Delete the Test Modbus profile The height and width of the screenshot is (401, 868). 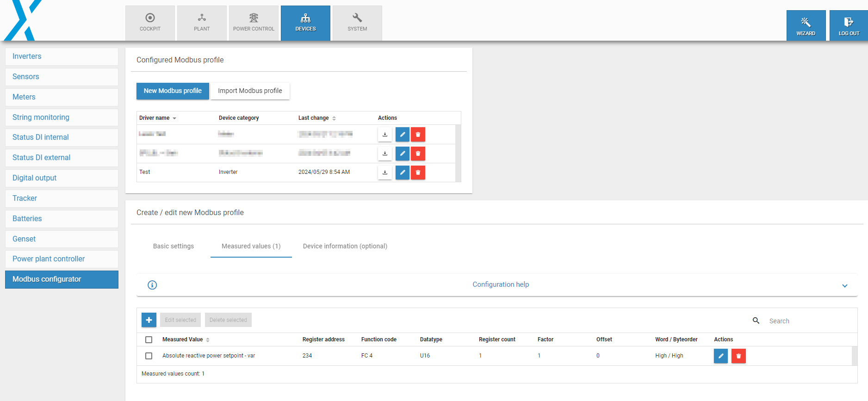(418, 173)
